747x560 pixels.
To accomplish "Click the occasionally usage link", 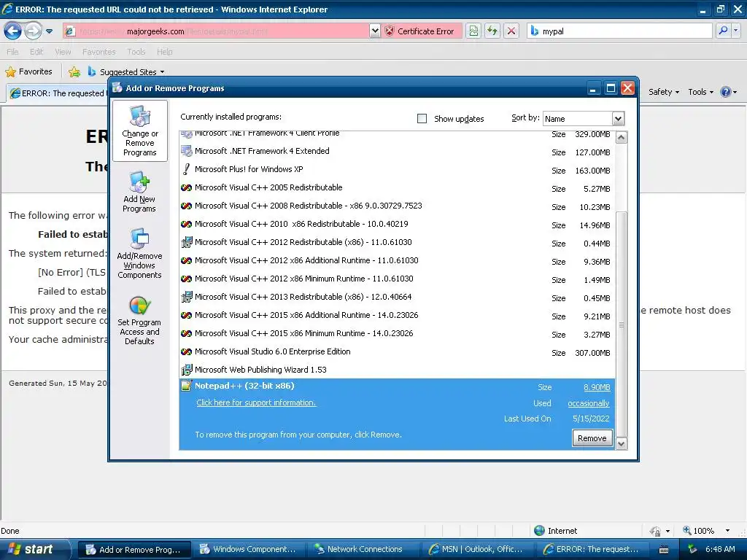I will click(x=589, y=403).
